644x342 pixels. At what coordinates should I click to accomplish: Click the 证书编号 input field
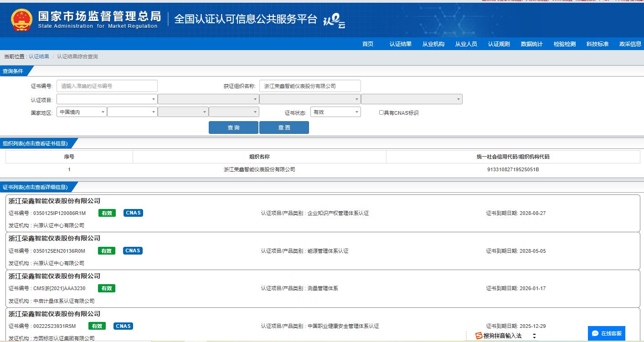point(107,86)
